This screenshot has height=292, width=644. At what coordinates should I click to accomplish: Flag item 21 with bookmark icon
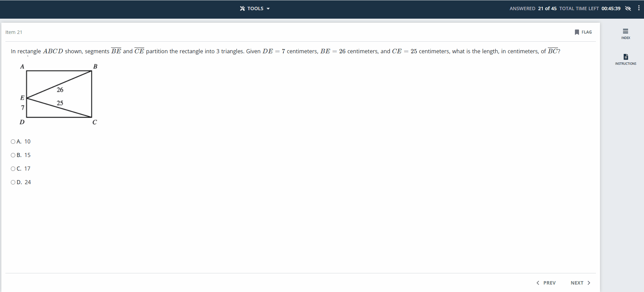point(577,32)
